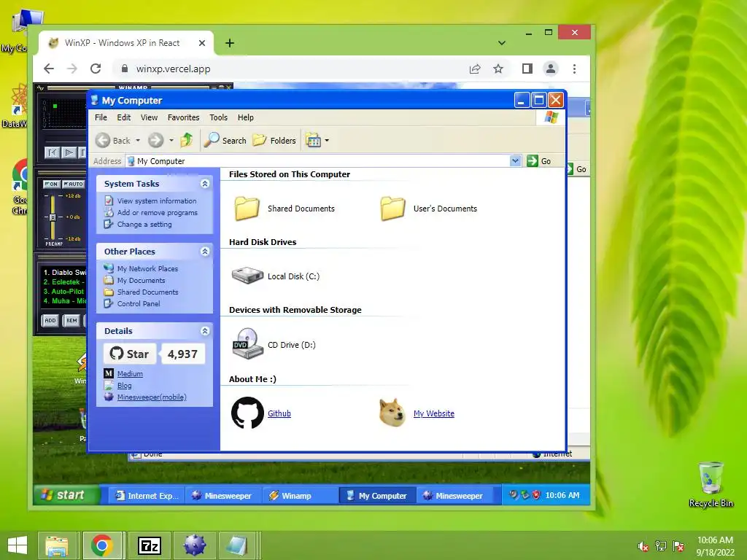Reload the Chrome page
This screenshot has width=747, height=560.
click(x=96, y=69)
